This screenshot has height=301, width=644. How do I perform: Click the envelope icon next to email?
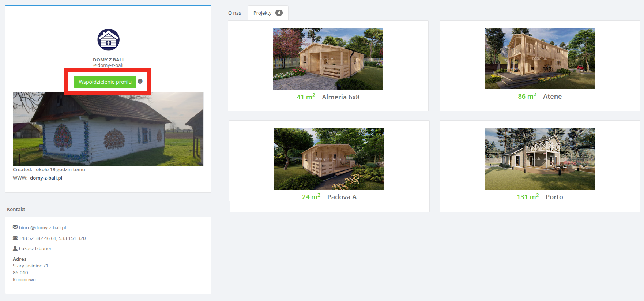[x=15, y=227]
